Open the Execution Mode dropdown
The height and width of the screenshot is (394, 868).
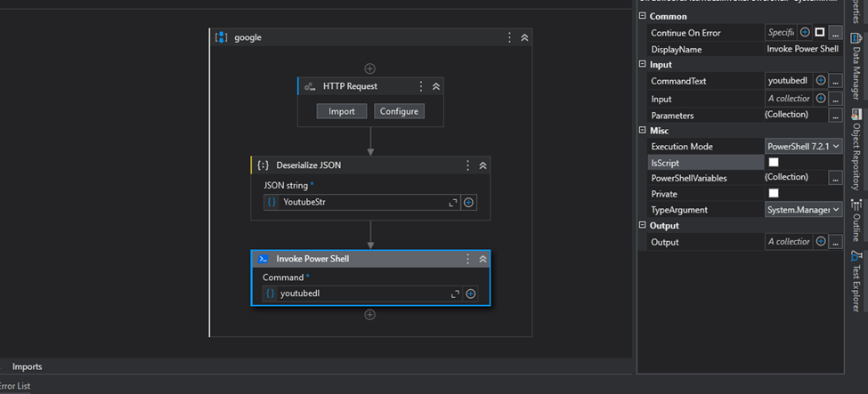pyautogui.click(x=803, y=147)
